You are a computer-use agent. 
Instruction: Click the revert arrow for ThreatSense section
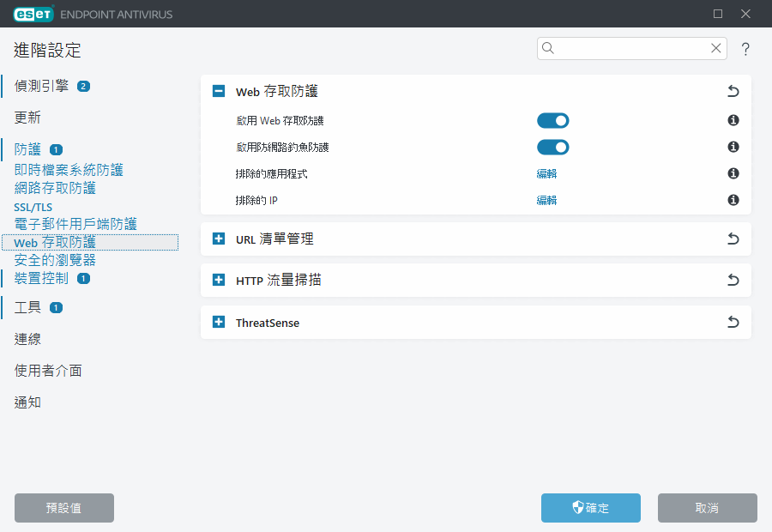733,323
